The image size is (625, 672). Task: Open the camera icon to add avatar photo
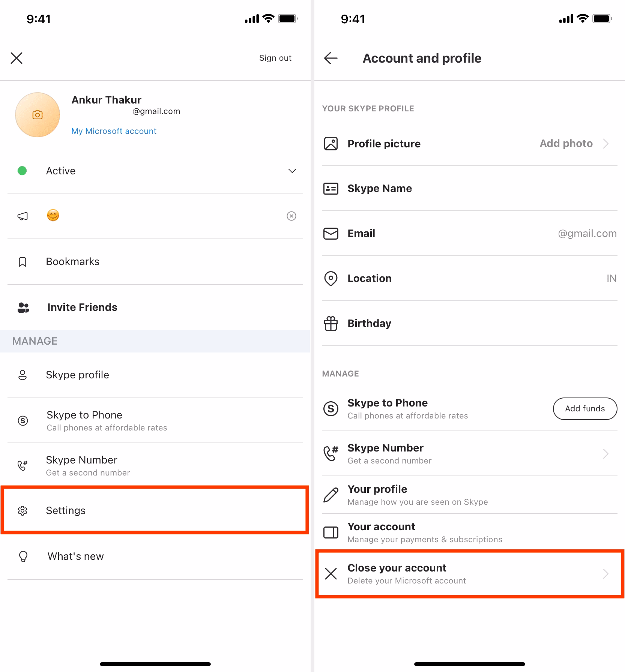click(37, 115)
